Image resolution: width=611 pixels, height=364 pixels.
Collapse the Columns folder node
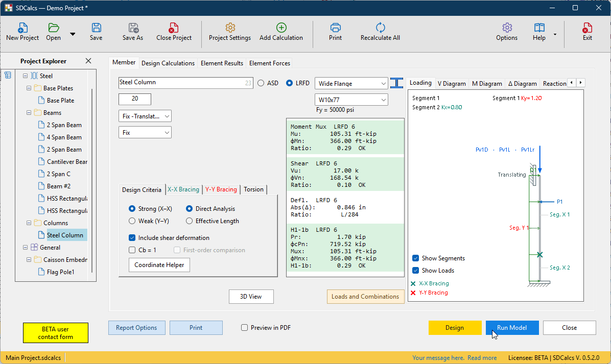pos(29,223)
